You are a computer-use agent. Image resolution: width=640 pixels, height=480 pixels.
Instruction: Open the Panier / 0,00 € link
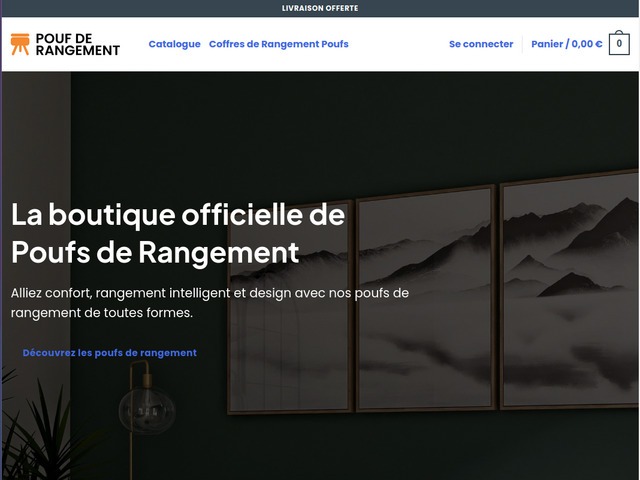pos(567,44)
